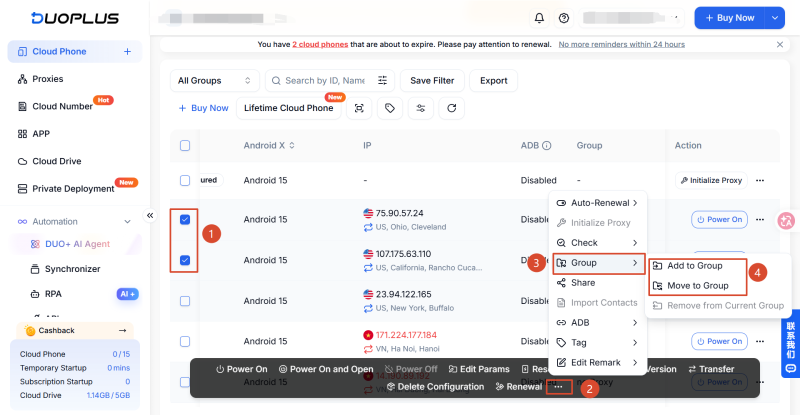The width and height of the screenshot is (800, 415).
Task: Refresh the cloud phone list
Action: tap(452, 108)
